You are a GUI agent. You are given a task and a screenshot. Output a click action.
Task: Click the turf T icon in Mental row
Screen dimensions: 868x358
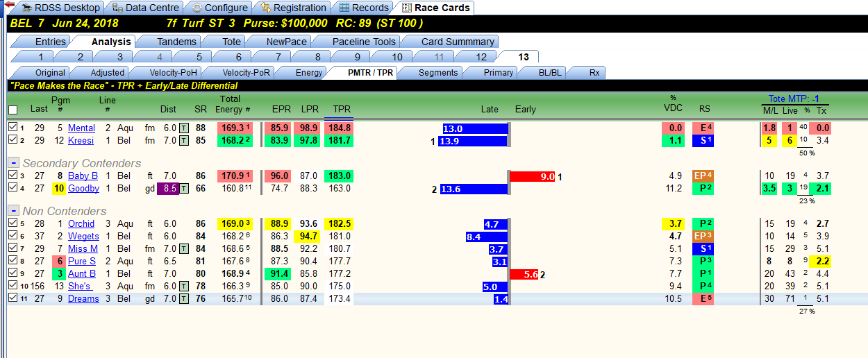(x=183, y=128)
